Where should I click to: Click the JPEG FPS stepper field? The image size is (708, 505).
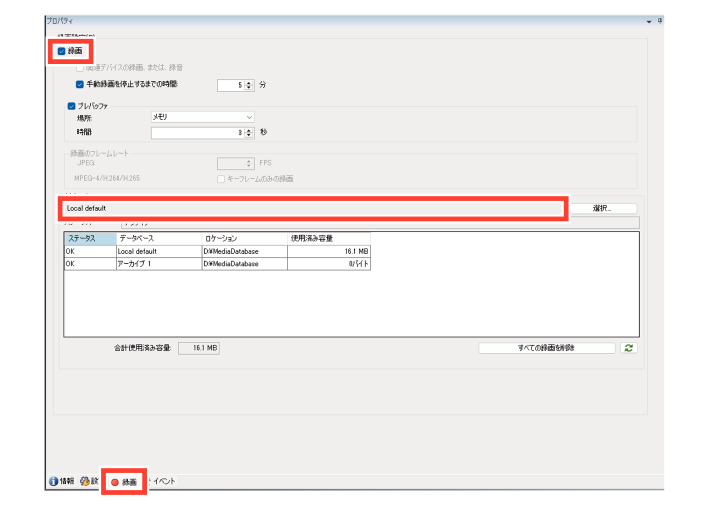point(236,163)
